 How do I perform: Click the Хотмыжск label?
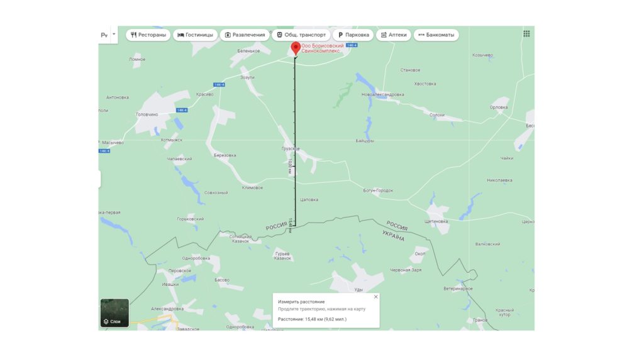pos(171,140)
